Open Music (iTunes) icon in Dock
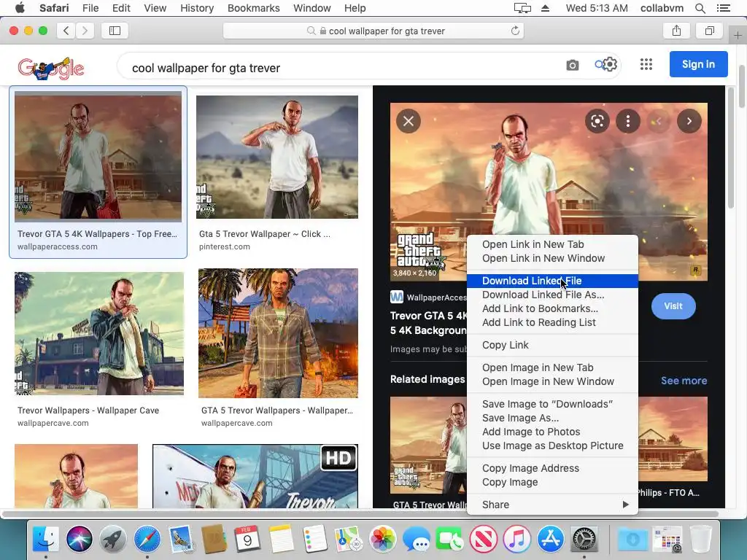This screenshot has width=747, height=560. [516, 539]
